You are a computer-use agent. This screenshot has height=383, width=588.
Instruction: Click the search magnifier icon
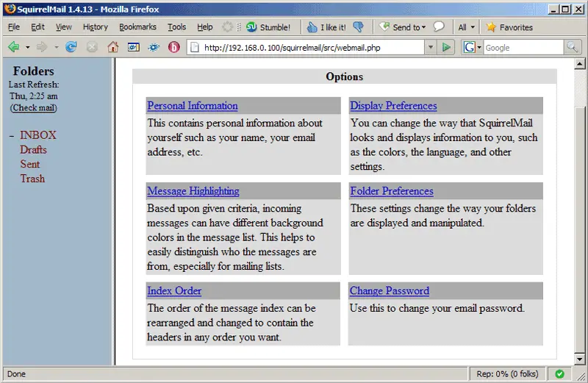(573, 47)
